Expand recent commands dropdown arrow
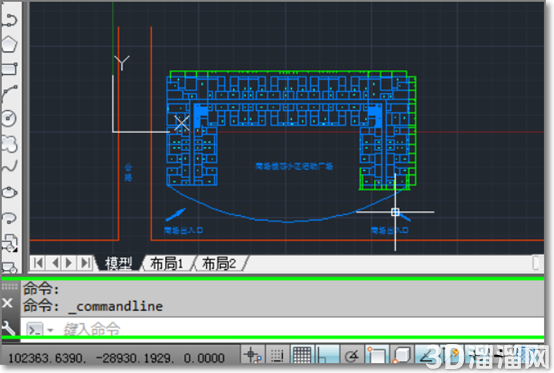This screenshot has height=373, width=554. 50,330
